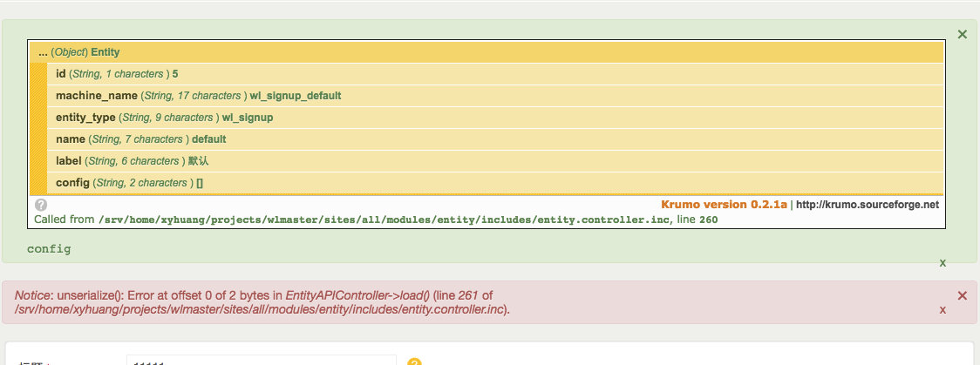Select the name row with value default
980x365 pixels.
pyautogui.click(x=495, y=139)
